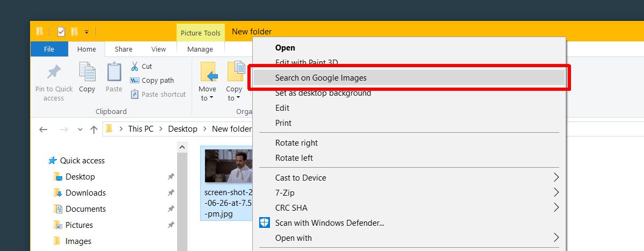Click the navigation pane scroll up arrow

point(182,147)
